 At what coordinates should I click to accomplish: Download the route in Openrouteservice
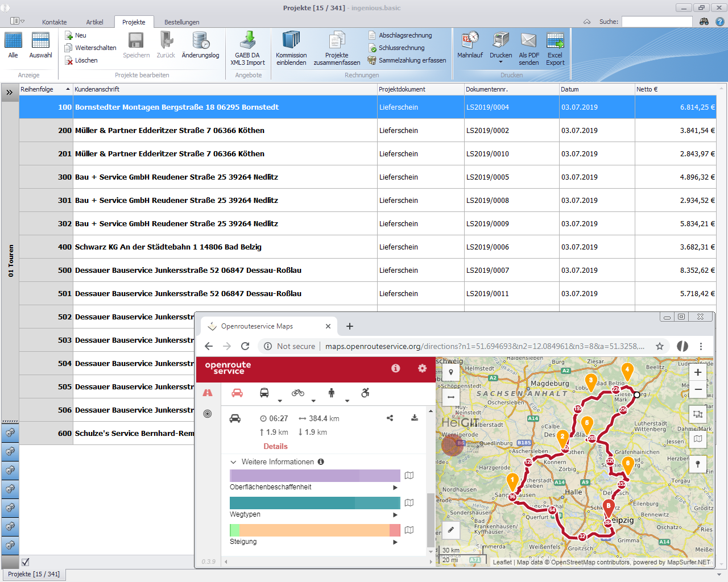415,418
